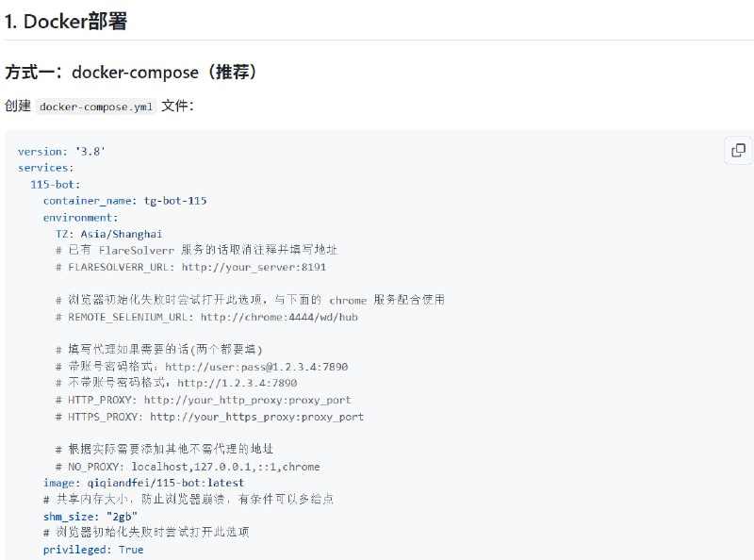Click the "1. Docker部署" heading
Image resolution: width=754 pixels, height=560 pixels.
[x=66, y=22]
